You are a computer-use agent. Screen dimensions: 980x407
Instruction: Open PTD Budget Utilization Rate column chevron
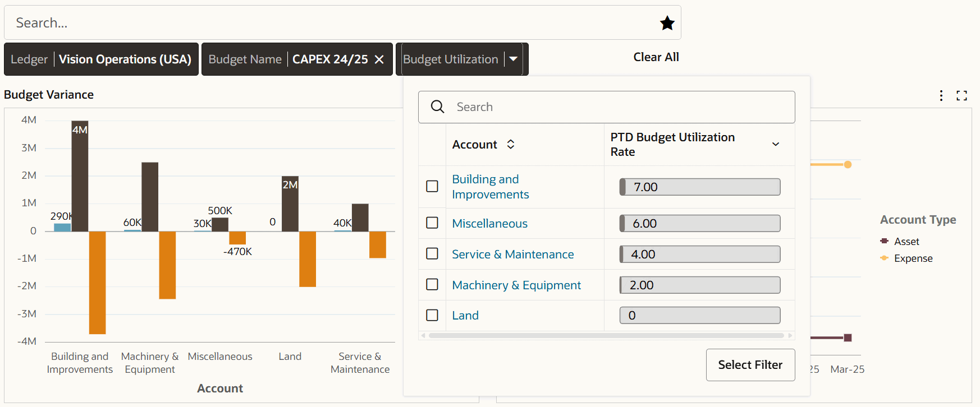776,144
